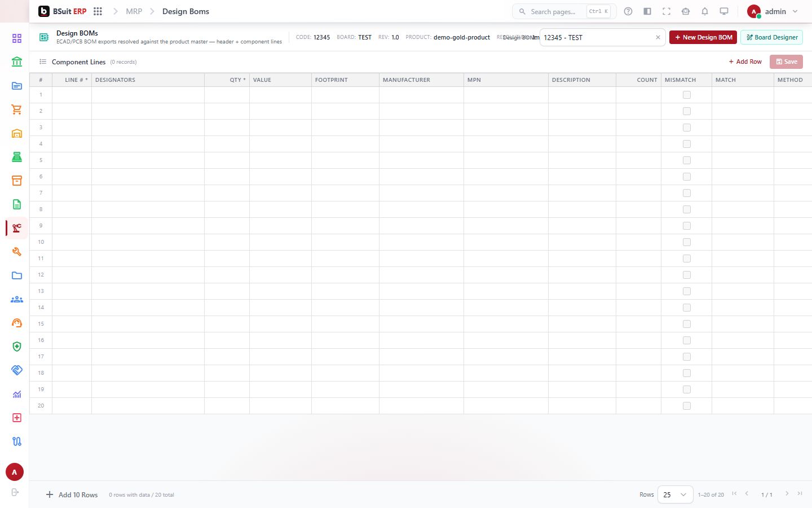Screen dimensions: 812x508
Task: Focus the Search pages field
Action: tap(564, 11)
